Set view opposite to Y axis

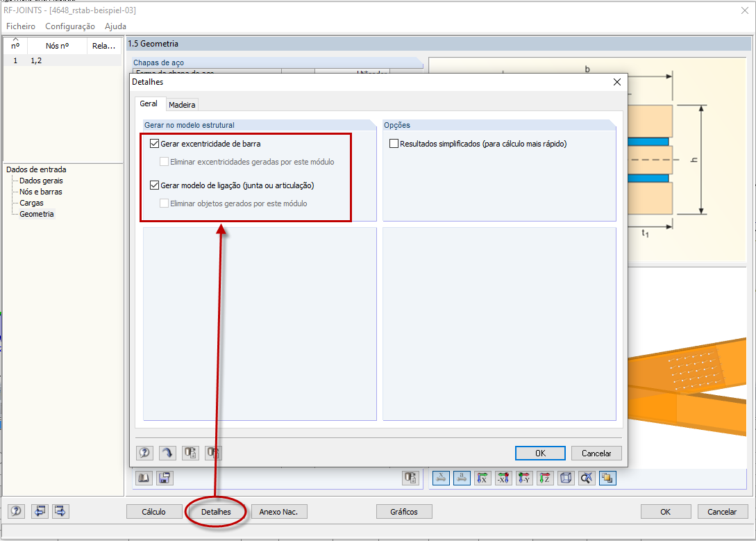(x=524, y=478)
